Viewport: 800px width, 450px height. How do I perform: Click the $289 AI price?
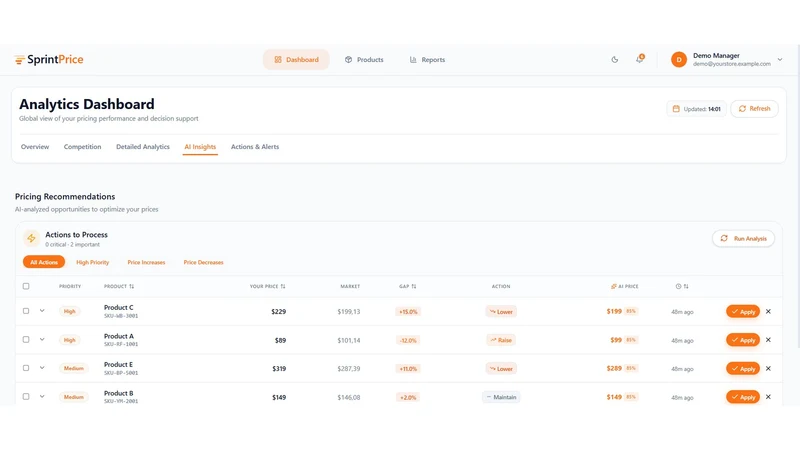[614, 368]
